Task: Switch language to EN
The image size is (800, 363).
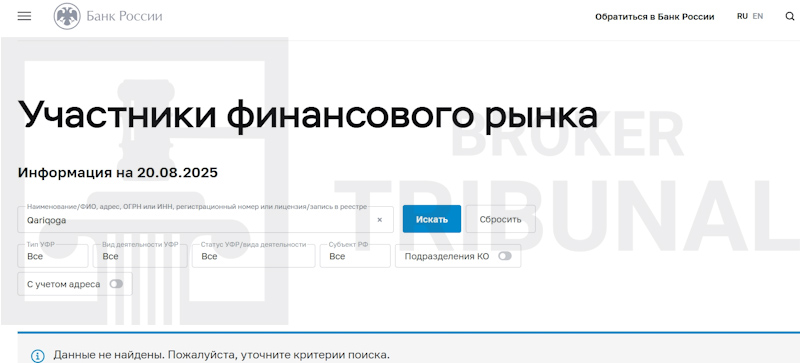Action: coord(758,16)
